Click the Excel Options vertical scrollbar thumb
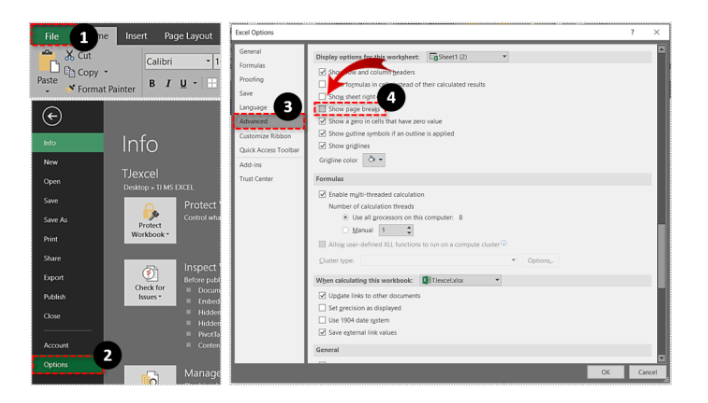Image resolution: width=708 pixels, height=403 pixels. tap(661, 255)
